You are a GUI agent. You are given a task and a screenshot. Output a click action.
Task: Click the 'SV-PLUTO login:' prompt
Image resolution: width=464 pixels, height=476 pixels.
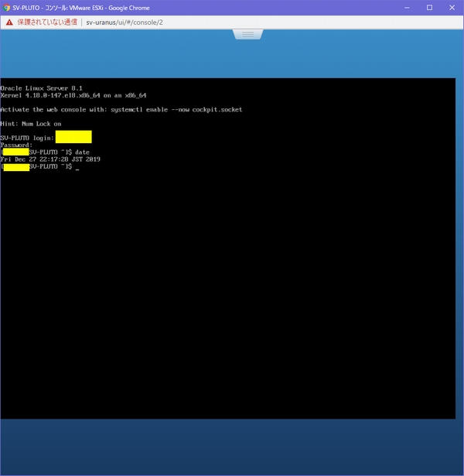(x=27, y=138)
